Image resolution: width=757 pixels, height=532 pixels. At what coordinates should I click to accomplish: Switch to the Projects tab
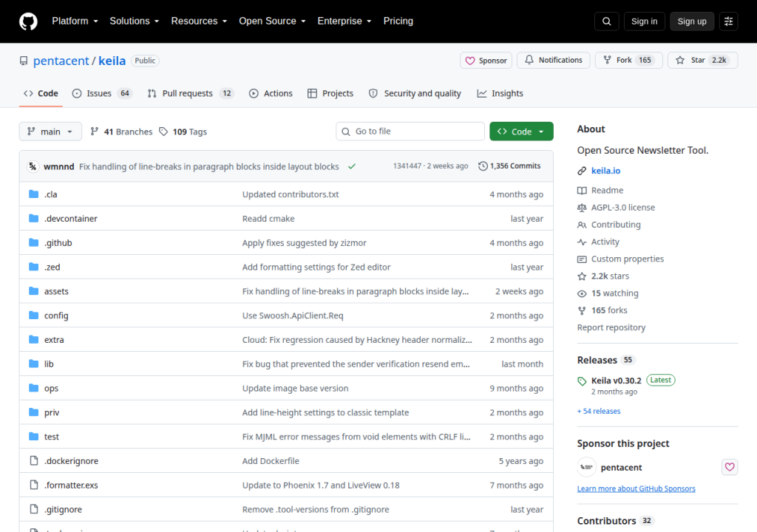330,93
